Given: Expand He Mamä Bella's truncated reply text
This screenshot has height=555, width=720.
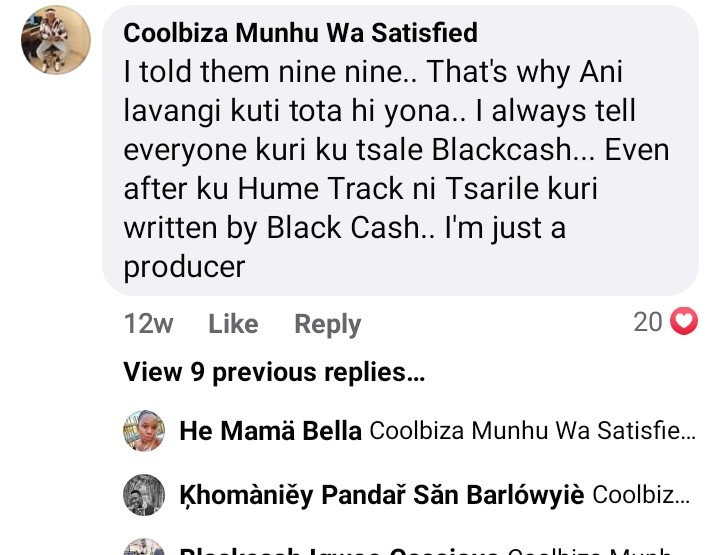Looking at the screenshot, I should click(x=531, y=432).
